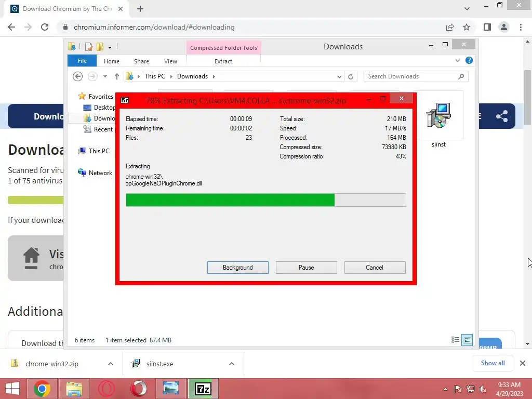This screenshot has height=399, width=532.
Task: Go back in Chrome browser
Action: click(x=11, y=27)
